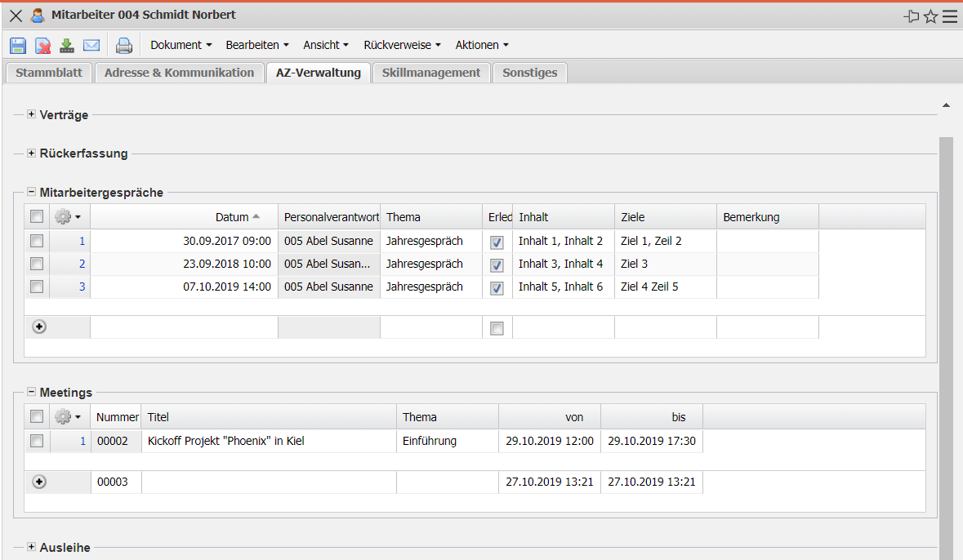The image size is (963, 560).
Task: Add new row in Meetings table
Action: point(39,482)
